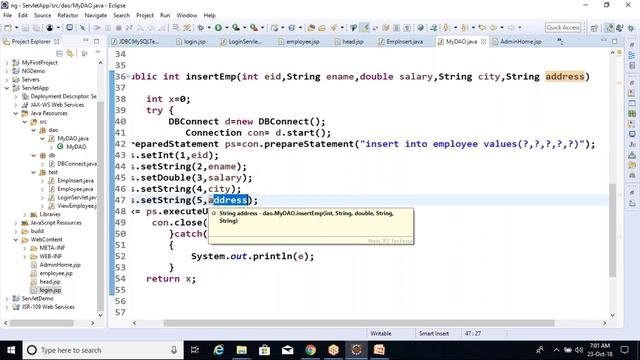Maximize the editor area

615,41
